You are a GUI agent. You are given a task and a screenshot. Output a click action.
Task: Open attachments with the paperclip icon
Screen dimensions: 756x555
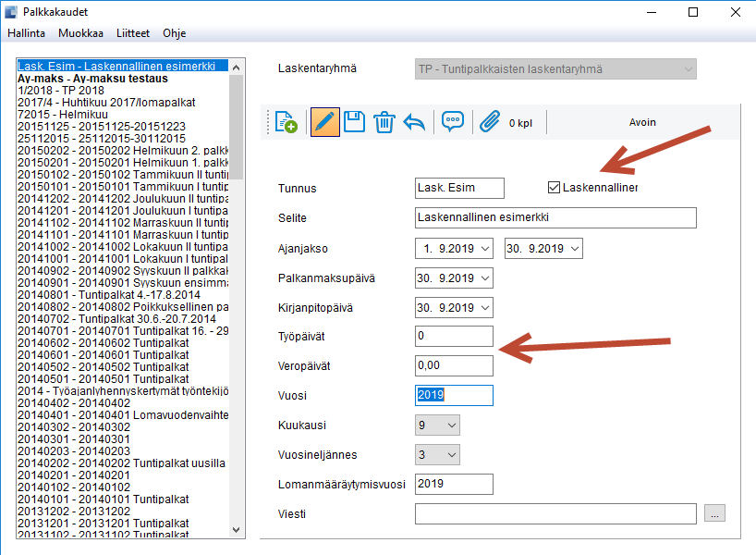coord(490,121)
